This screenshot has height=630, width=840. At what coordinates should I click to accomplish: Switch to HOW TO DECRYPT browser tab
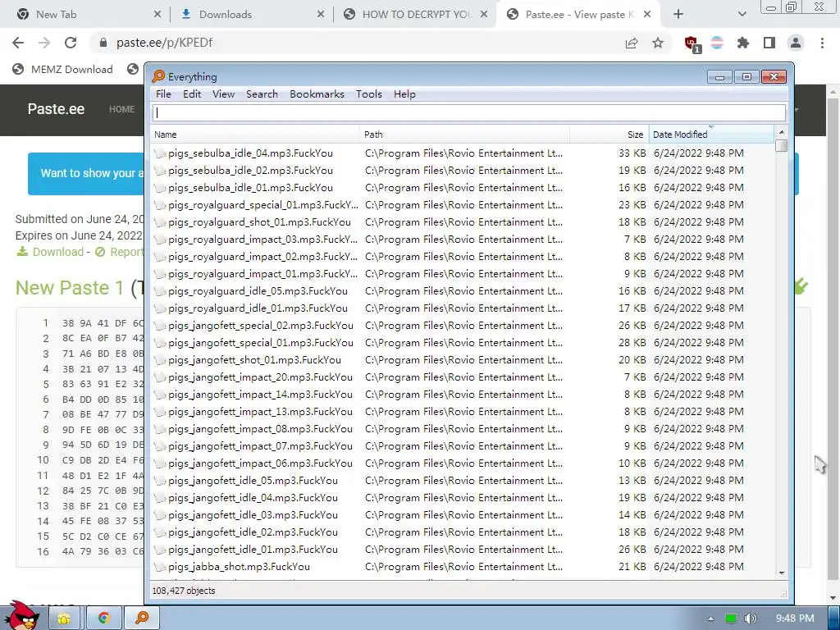pos(413,15)
